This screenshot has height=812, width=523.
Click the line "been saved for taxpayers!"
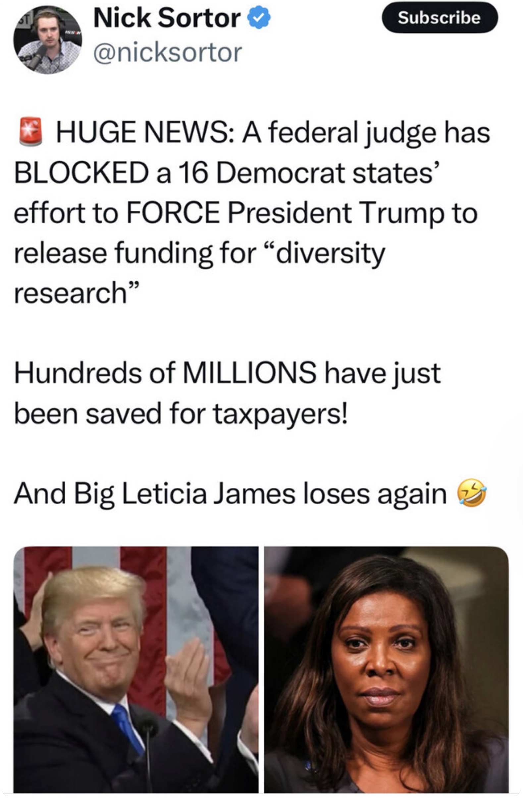pos(181,414)
